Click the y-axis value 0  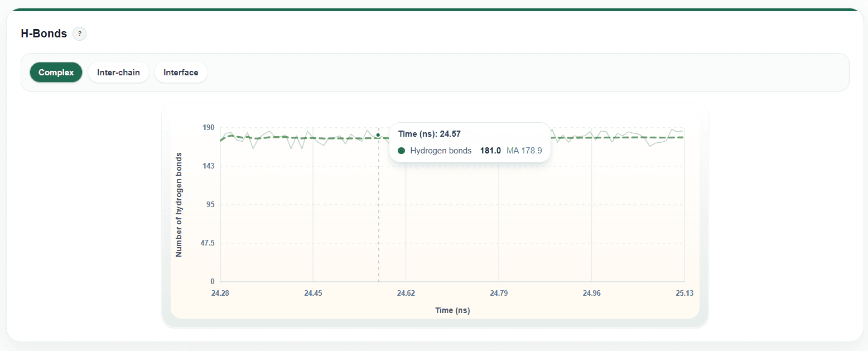213,282
